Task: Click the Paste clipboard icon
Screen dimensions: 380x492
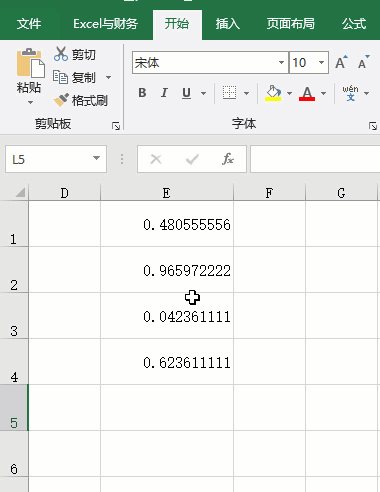Action: (30, 62)
